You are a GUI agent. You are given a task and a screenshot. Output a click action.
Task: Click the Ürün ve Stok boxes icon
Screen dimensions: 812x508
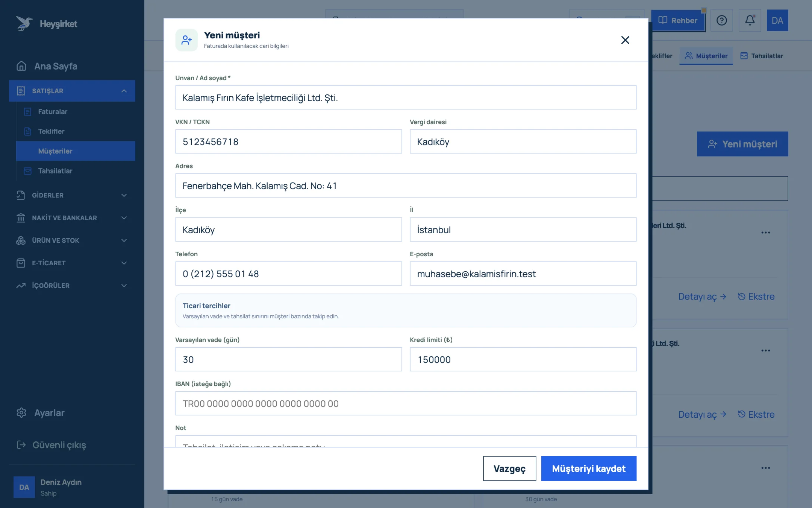click(21, 240)
